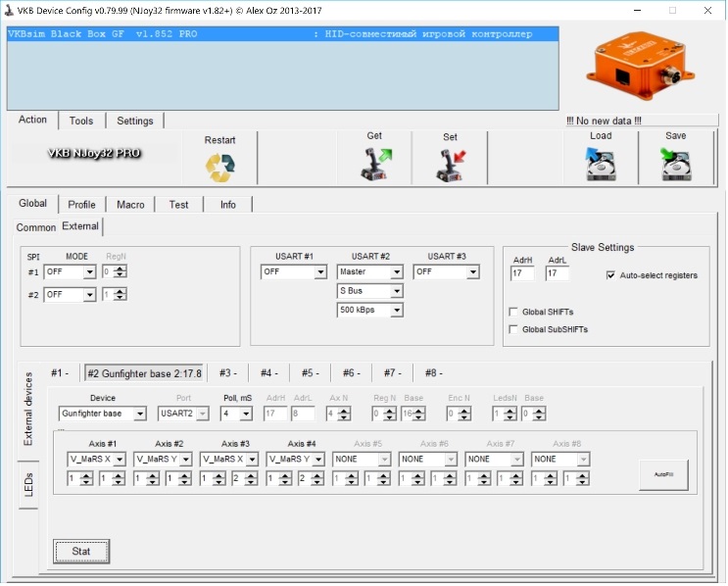Open the Profile tab
Image resolution: width=728 pixels, height=586 pixels.
[x=81, y=204]
